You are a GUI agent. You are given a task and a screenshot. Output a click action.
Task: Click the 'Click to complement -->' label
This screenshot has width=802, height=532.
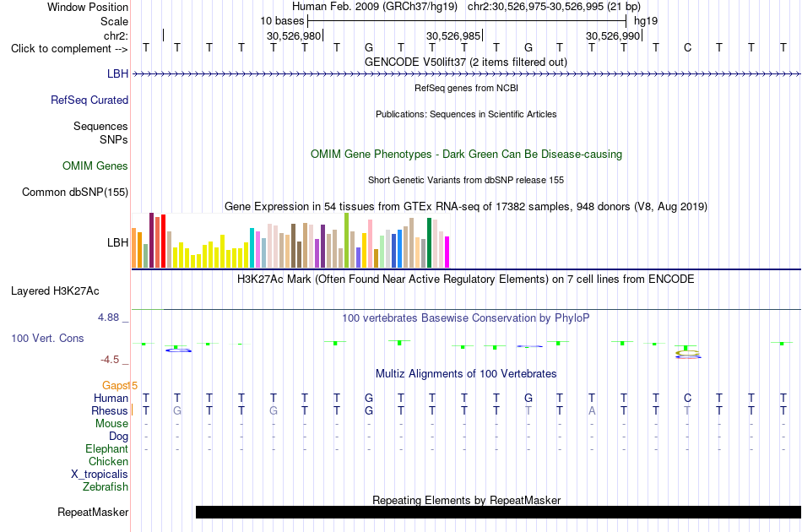(x=69, y=49)
